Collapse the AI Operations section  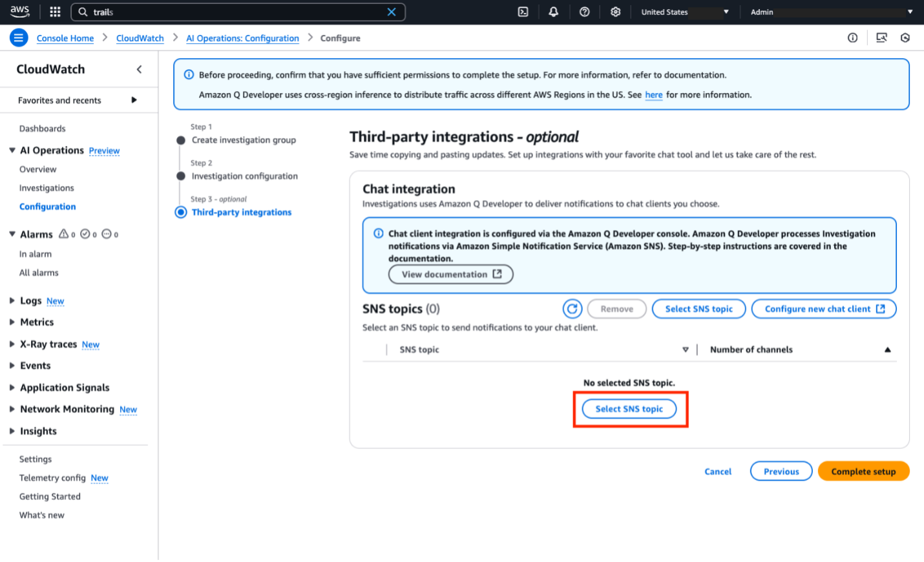coord(12,151)
